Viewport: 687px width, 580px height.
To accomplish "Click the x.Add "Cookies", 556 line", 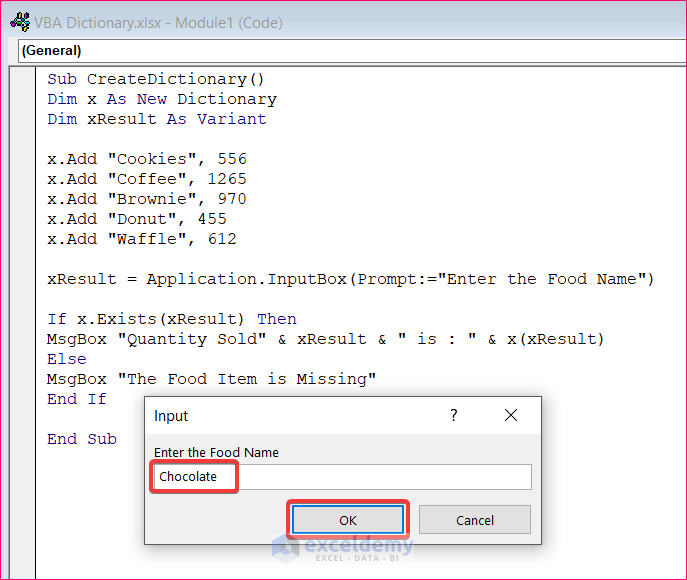I will pos(147,159).
